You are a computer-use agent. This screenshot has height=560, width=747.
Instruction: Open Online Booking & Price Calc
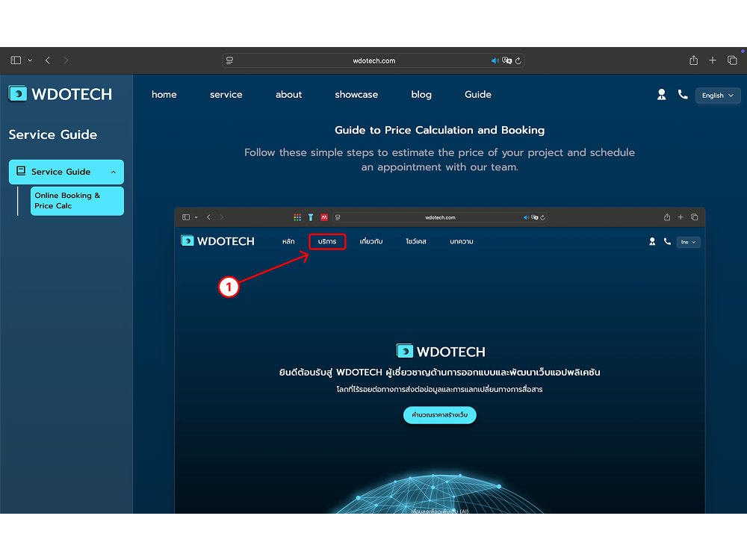77,200
